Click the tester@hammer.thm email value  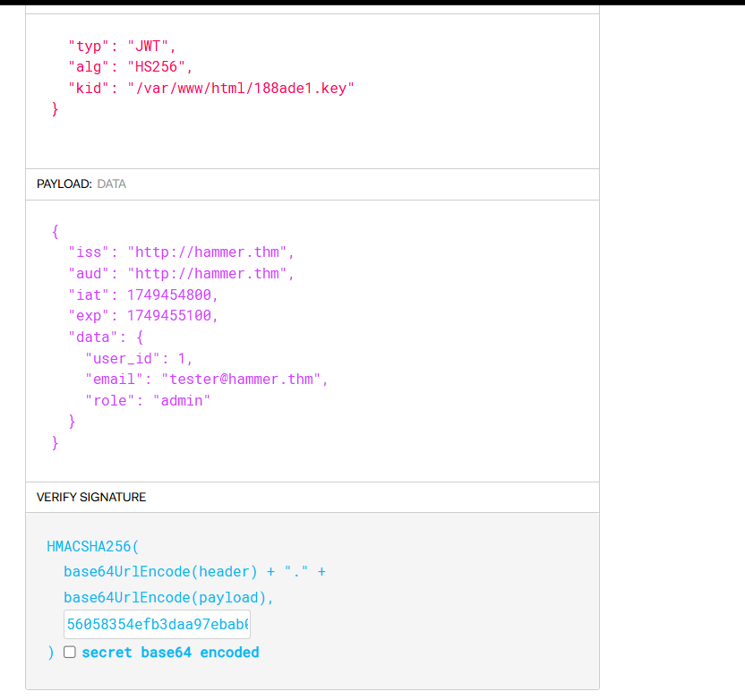tap(242, 379)
